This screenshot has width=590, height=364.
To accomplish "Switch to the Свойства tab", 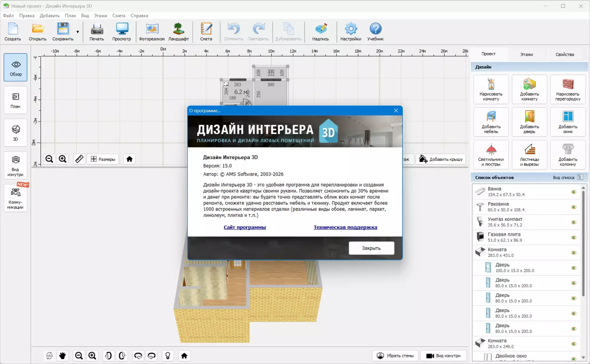I will (564, 54).
